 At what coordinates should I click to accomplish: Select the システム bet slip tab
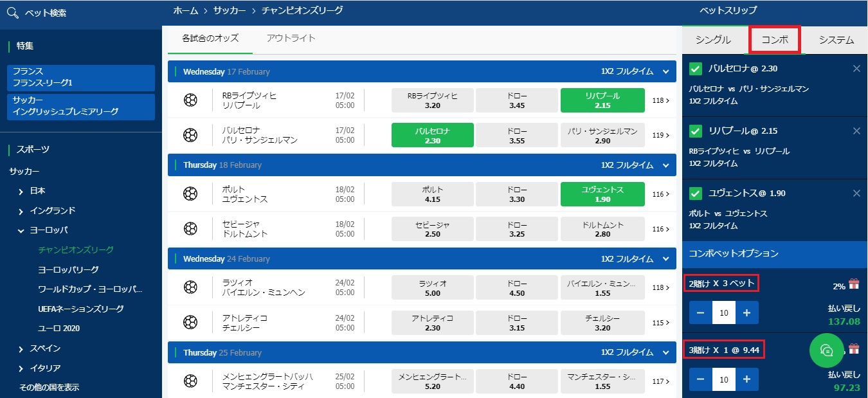click(836, 40)
